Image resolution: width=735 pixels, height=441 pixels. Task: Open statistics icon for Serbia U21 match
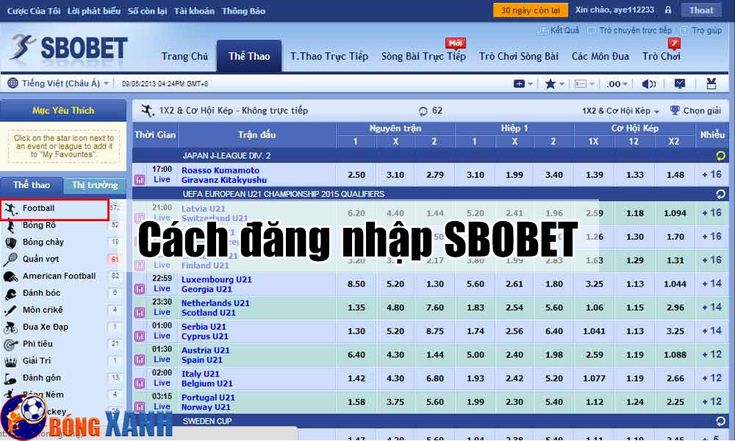pos(140,336)
